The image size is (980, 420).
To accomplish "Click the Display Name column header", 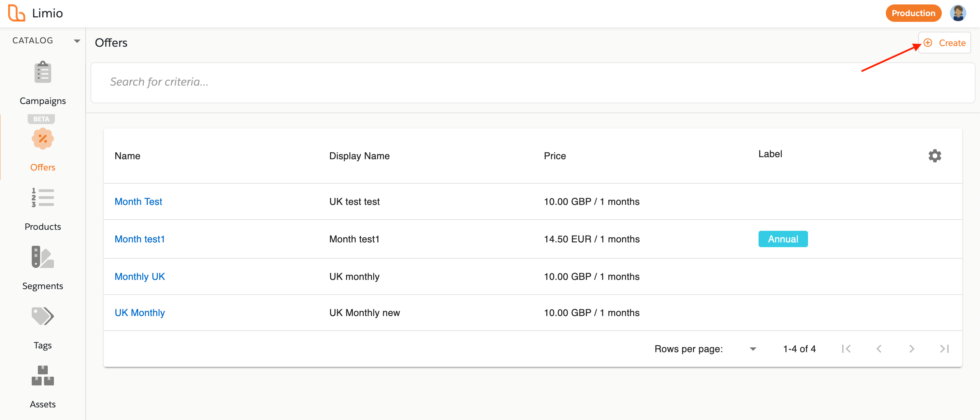I will [x=359, y=156].
